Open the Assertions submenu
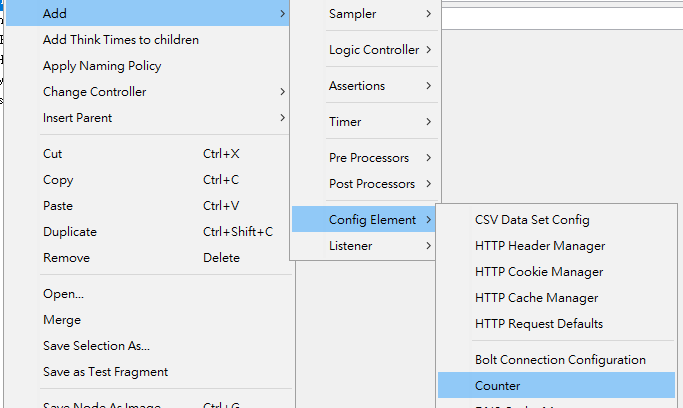683x408 pixels. (357, 86)
